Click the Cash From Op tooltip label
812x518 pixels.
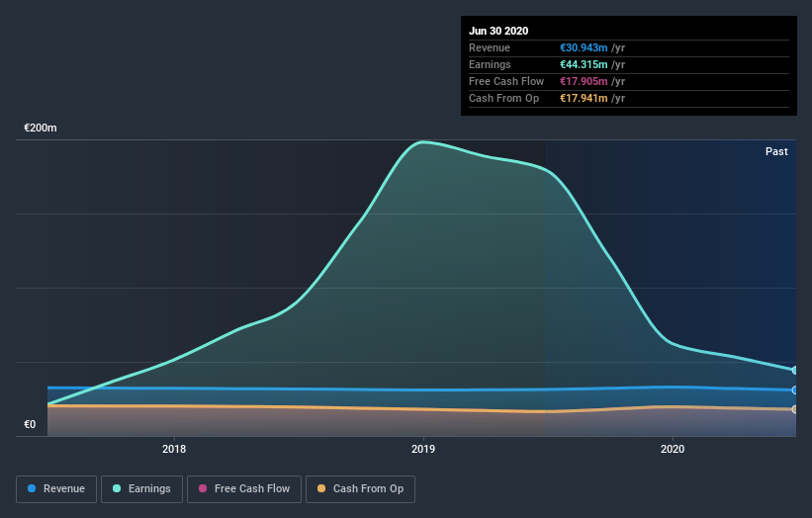(x=503, y=98)
